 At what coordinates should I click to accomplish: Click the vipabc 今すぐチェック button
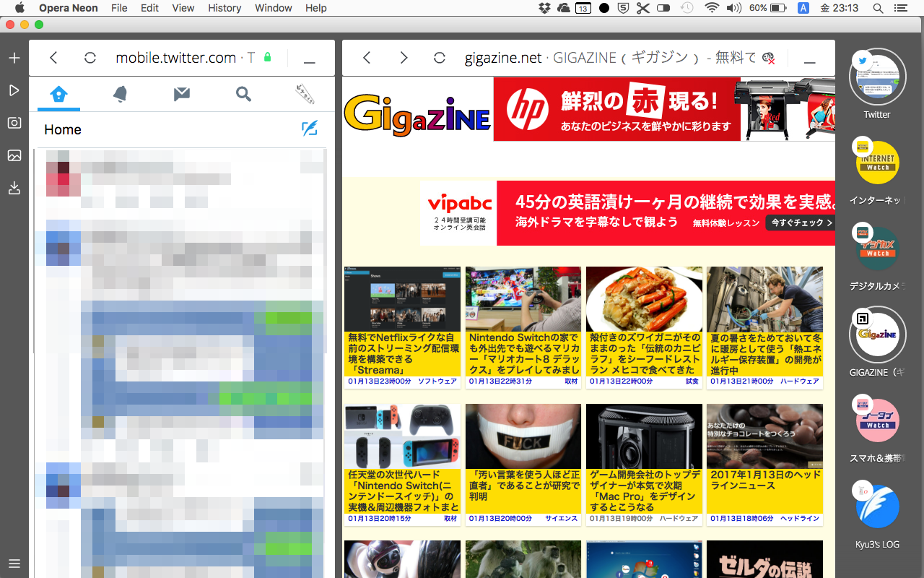[801, 223]
